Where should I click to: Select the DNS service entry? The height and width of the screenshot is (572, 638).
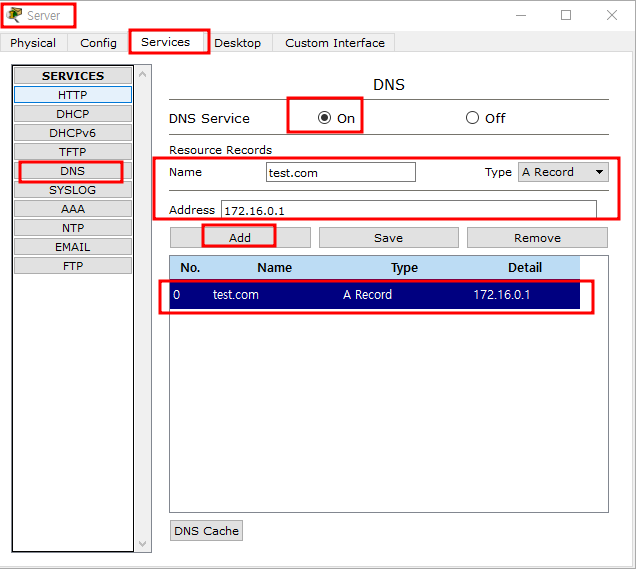tap(73, 171)
